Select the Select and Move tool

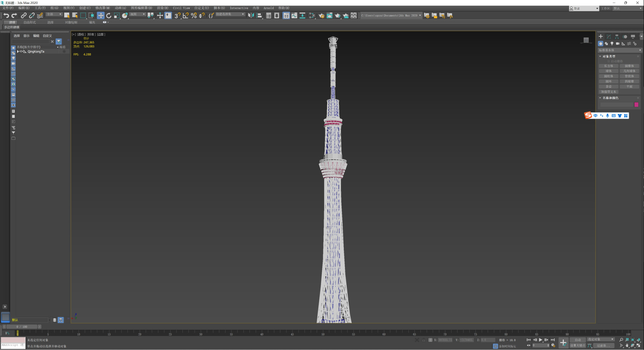[101, 15]
